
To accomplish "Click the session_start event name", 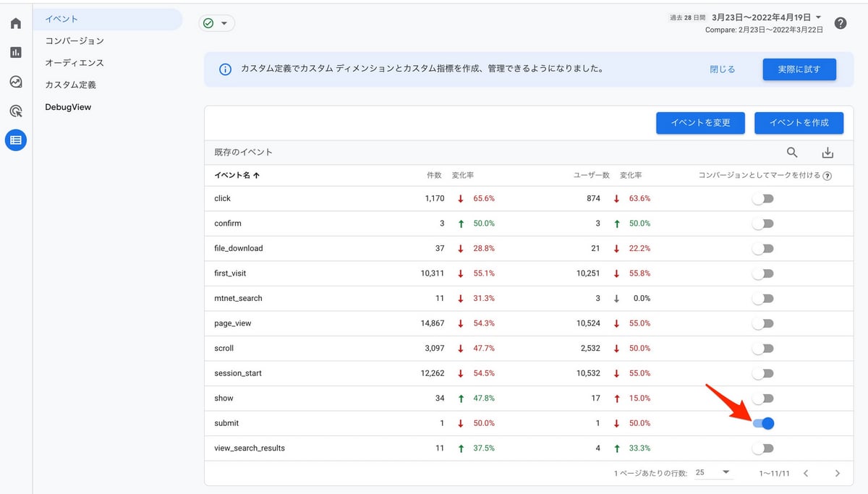I will click(238, 373).
